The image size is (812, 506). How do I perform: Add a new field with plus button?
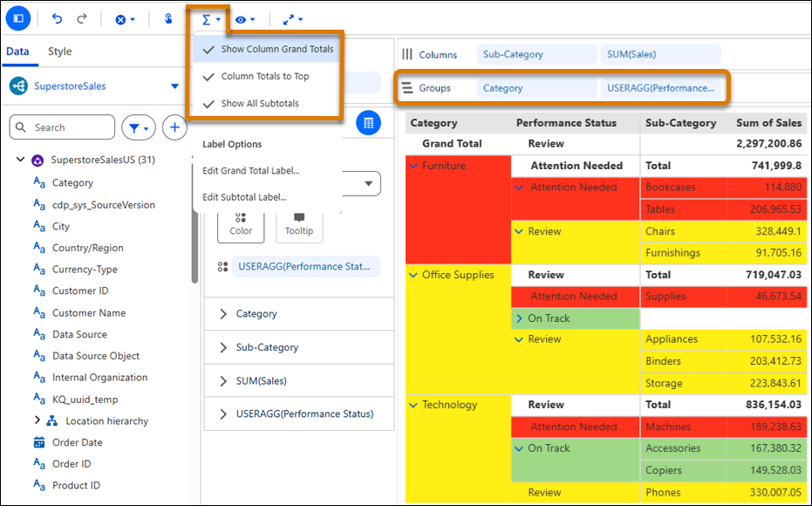pyautogui.click(x=174, y=127)
